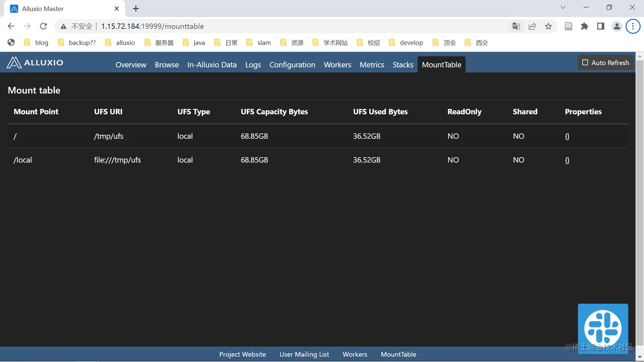Open the reading list icon in the toolbar
Image resolution: width=644 pixels, height=362 pixels.
(x=569, y=26)
